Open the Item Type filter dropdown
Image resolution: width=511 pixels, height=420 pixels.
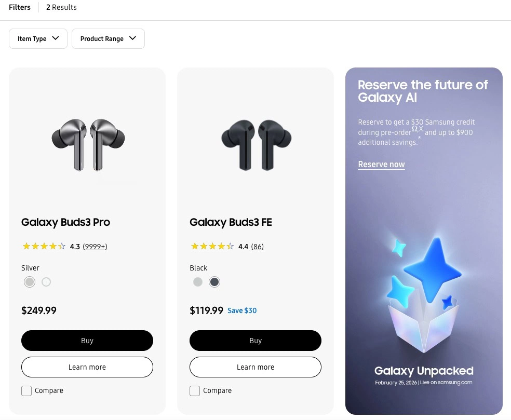38,39
